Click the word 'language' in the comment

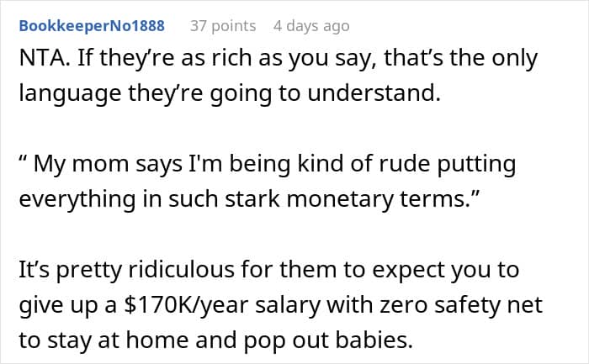point(70,94)
